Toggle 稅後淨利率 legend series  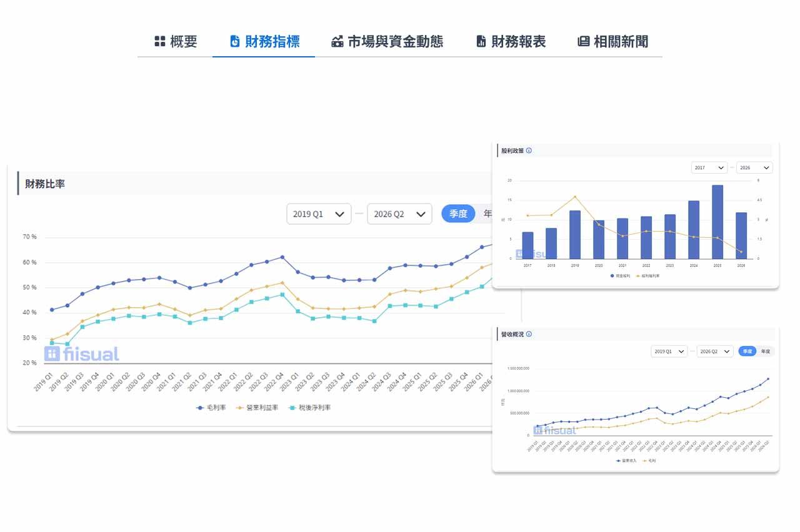click(309, 408)
